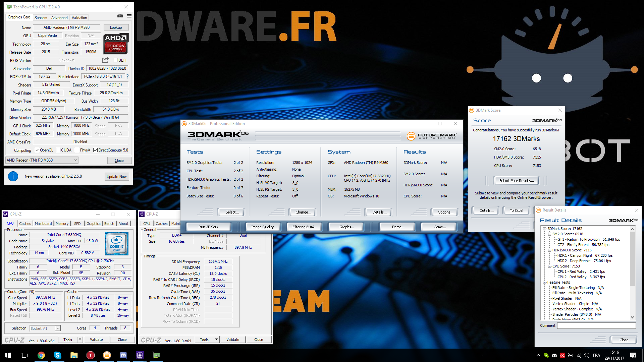Image resolution: width=644 pixels, height=362 pixels.
Task: Switch to the Sensors tab in GPU-Z
Action: tap(41, 18)
